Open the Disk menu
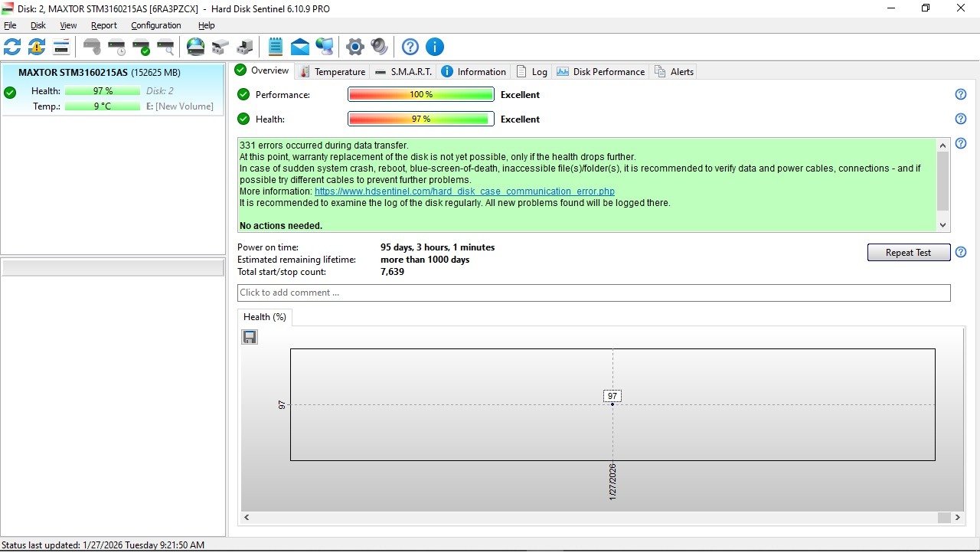 point(38,25)
